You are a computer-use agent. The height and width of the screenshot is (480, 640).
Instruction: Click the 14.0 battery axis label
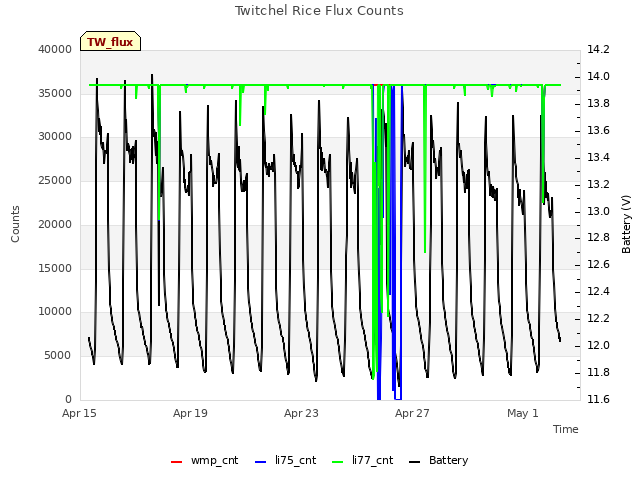click(598, 76)
